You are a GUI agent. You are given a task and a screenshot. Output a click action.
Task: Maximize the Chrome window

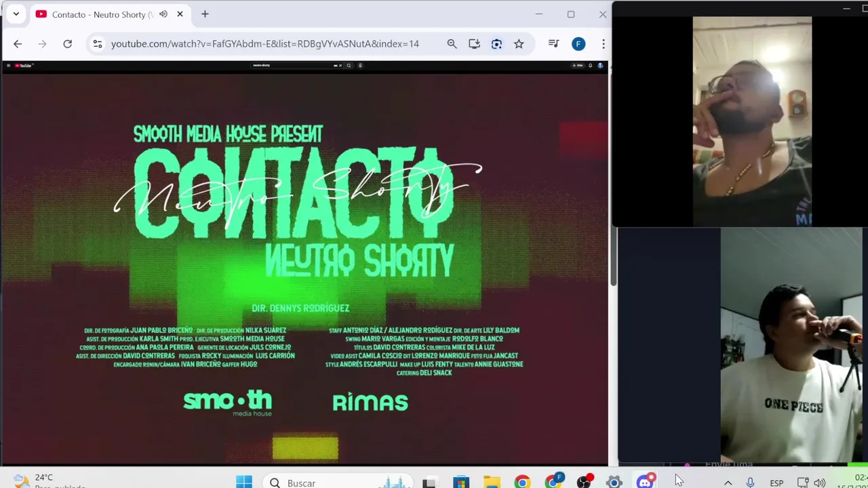coord(571,14)
